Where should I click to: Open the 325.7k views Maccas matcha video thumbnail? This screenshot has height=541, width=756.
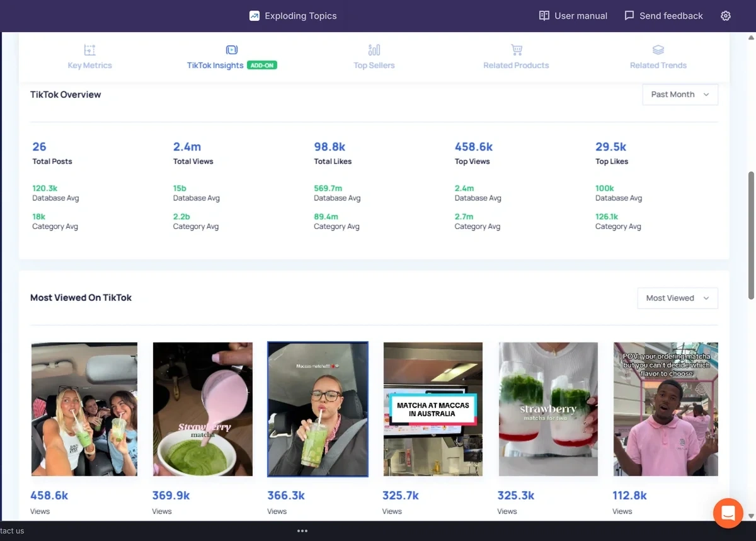click(x=433, y=409)
